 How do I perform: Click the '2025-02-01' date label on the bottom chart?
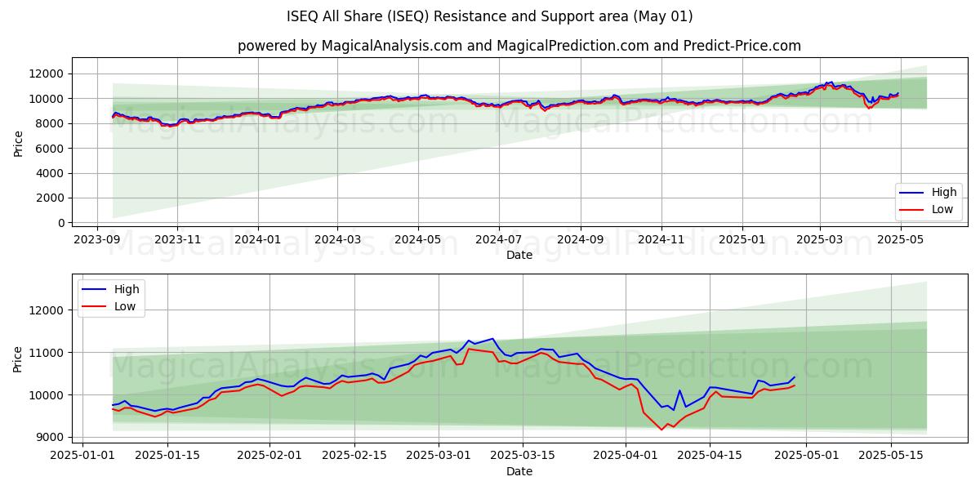pos(269,456)
